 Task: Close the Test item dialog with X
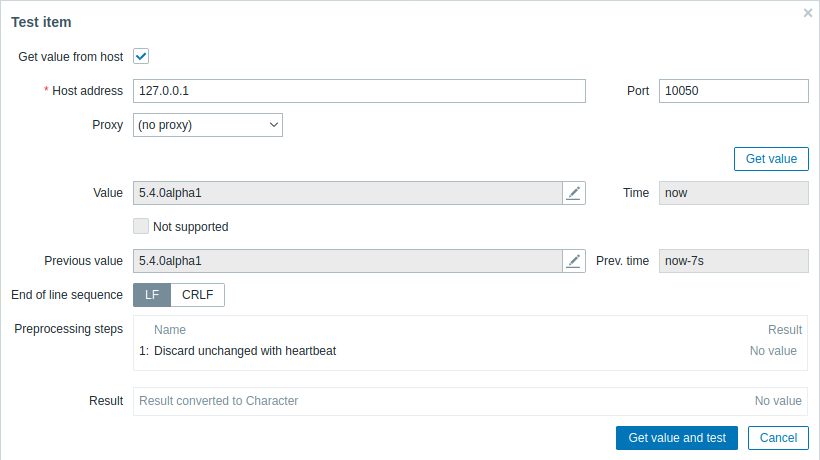808,13
